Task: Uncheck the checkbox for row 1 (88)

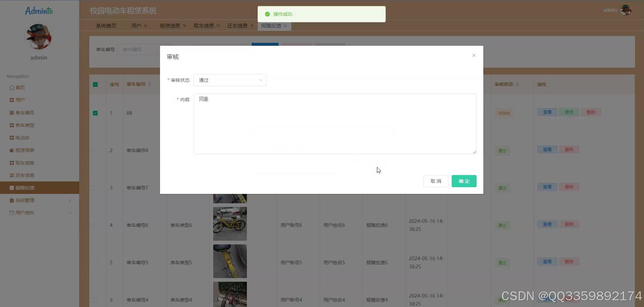Action: (x=95, y=113)
